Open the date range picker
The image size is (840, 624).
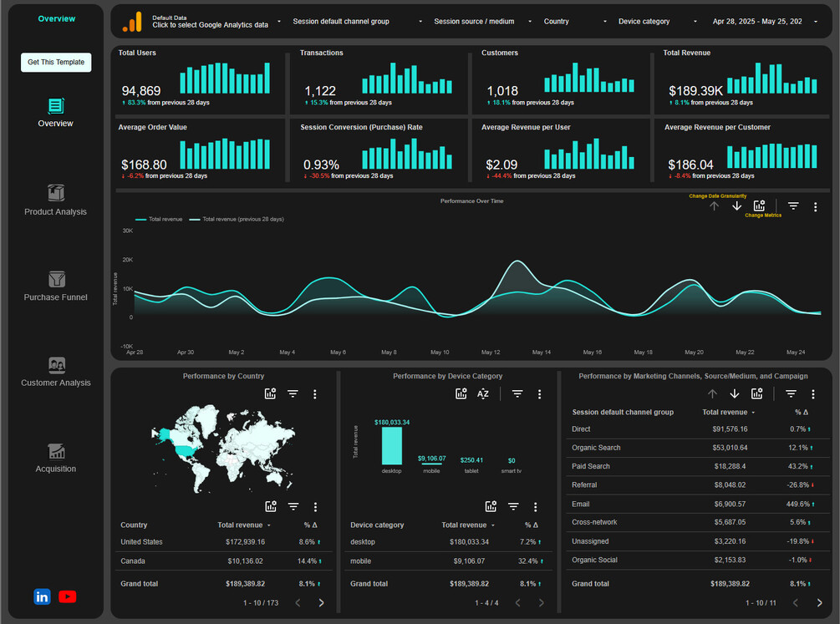(765, 22)
